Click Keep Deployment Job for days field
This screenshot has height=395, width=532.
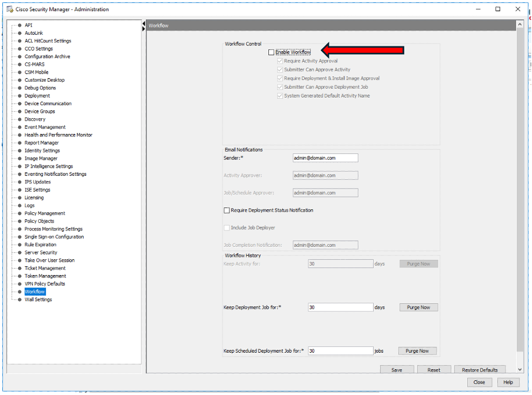341,307
